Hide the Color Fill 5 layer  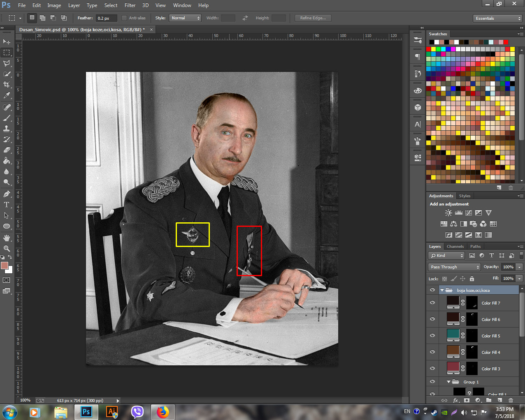[432, 336]
